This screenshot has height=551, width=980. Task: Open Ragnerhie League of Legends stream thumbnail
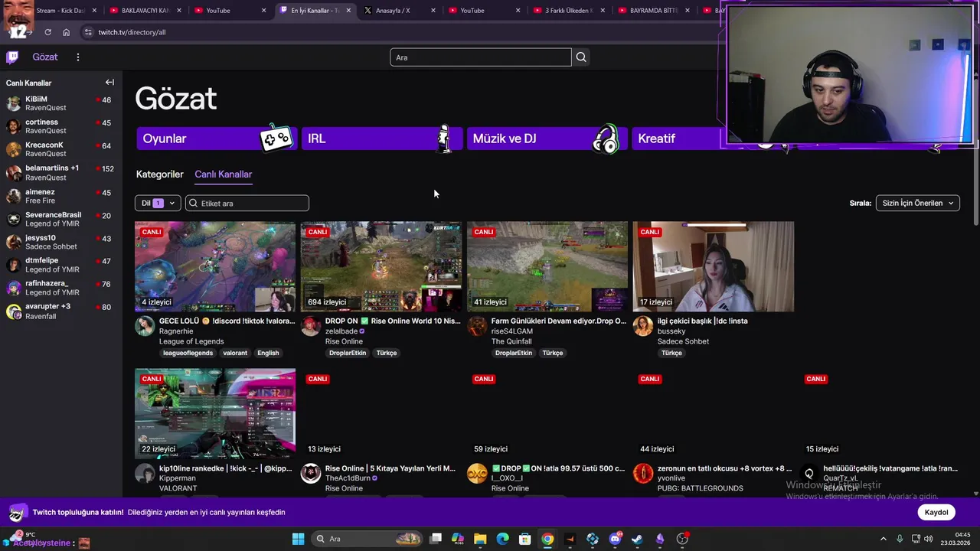(215, 266)
